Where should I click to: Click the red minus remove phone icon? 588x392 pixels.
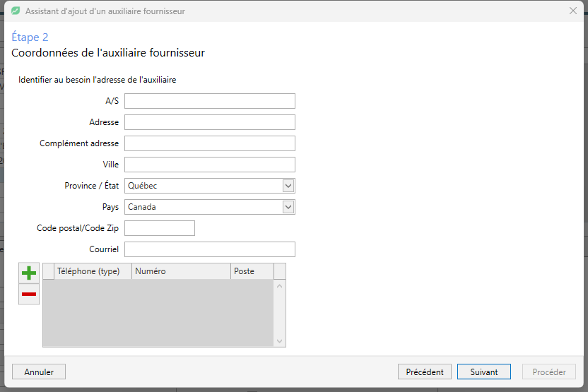(x=29, y=295)
